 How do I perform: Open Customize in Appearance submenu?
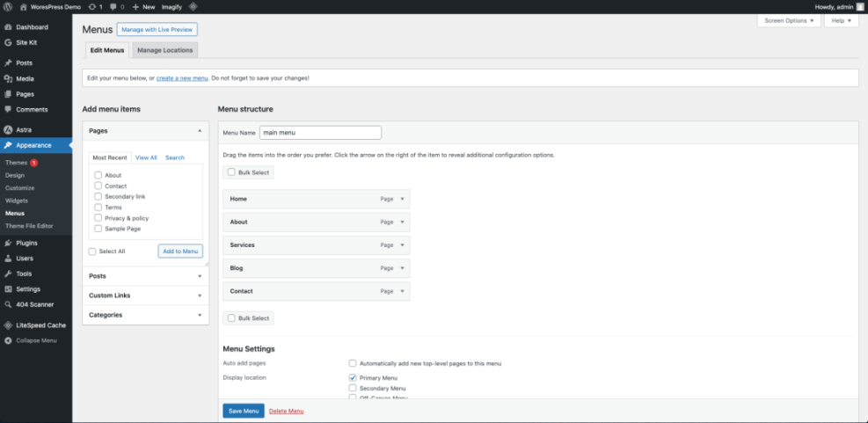[x=20, y=188]
